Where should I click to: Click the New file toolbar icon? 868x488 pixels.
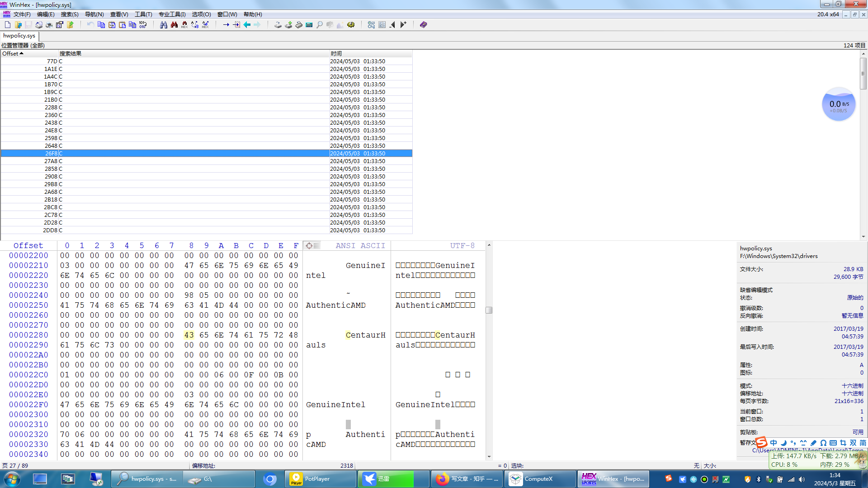pyautogui.click(x=8, y=25)
